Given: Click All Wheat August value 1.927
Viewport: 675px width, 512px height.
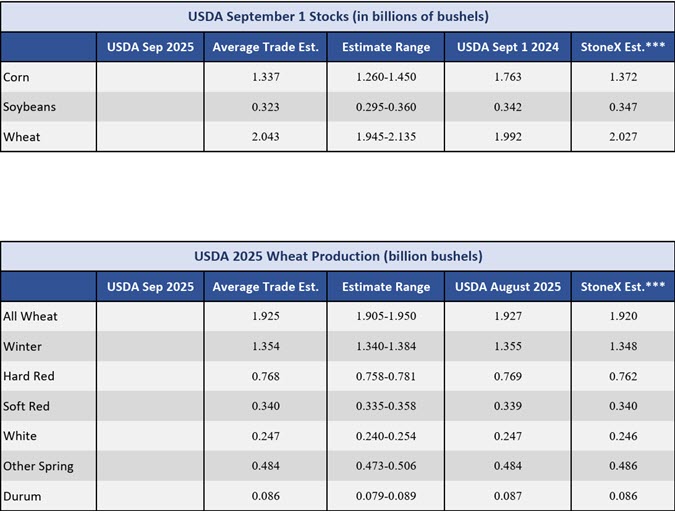Looking at the screenshot, I should tap(508, 316).
